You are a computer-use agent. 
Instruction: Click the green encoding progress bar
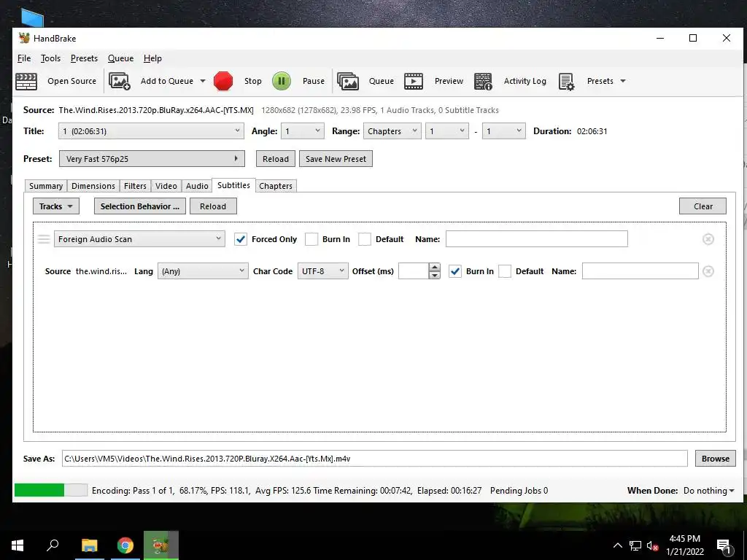51,490
